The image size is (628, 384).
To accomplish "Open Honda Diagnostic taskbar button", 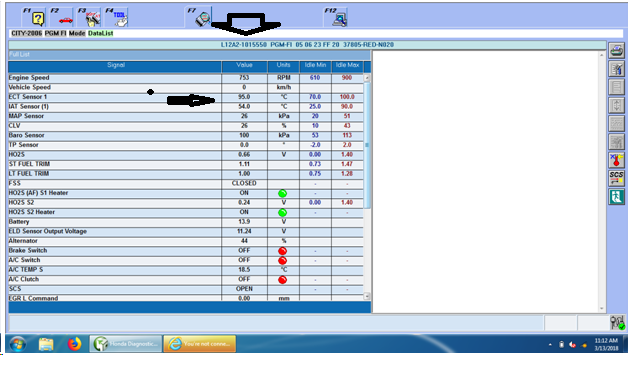I will [126, 344].
